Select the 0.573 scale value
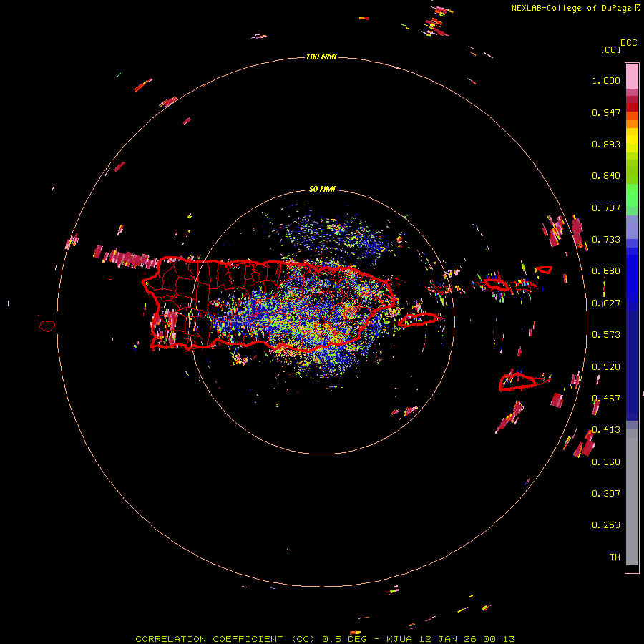This screenshot has width=644, height=644. tap(606, 335)
